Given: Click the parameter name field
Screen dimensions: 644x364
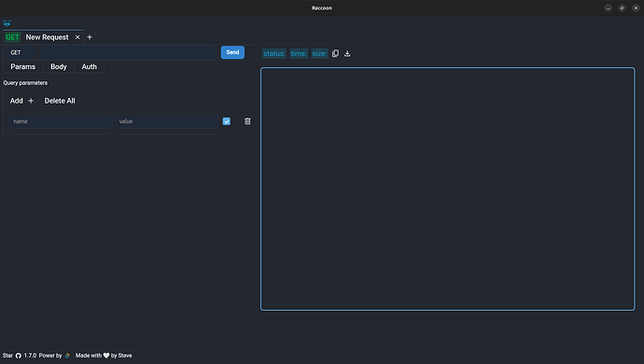Looking at the screenshot, I should pyautogui.click(x=61, y=121).
